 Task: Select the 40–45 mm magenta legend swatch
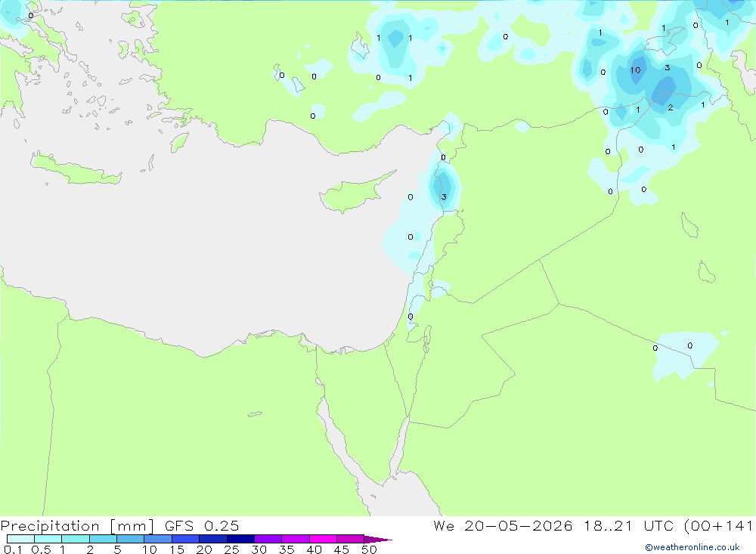pyautogui.click(x=323, y=539)
